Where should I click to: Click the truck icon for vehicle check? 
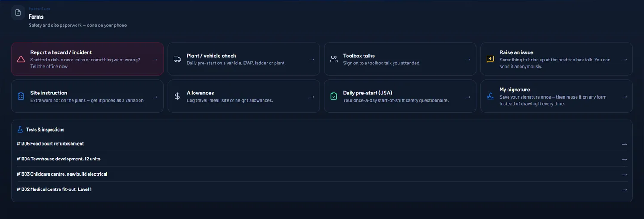pyautogui.click(x=177, y=59)
